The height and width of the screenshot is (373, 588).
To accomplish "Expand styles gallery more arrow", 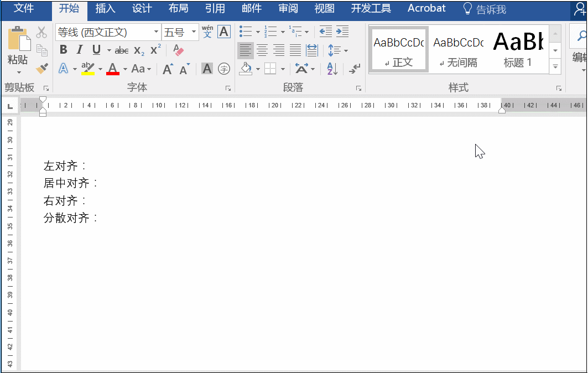I will [x=555, y=67].
